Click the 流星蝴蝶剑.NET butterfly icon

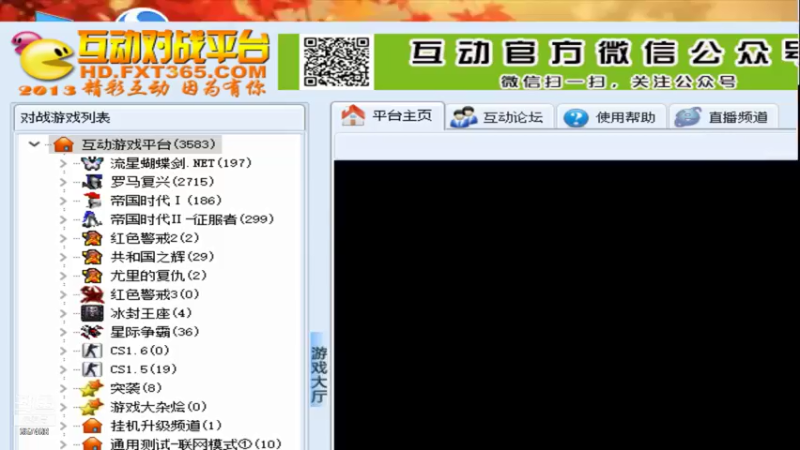[x=92, y=163]
